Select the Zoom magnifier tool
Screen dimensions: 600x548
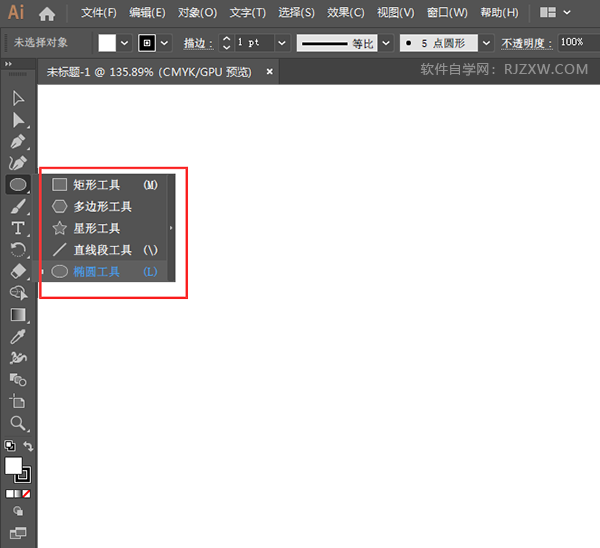pyautogui.click(x=18, y=423)
